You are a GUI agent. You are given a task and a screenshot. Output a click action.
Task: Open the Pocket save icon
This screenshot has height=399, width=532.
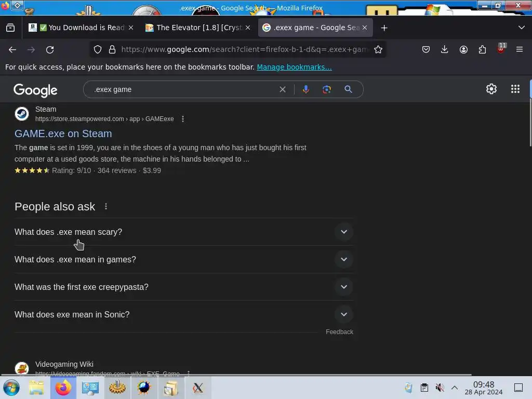(x=426, y=49)
